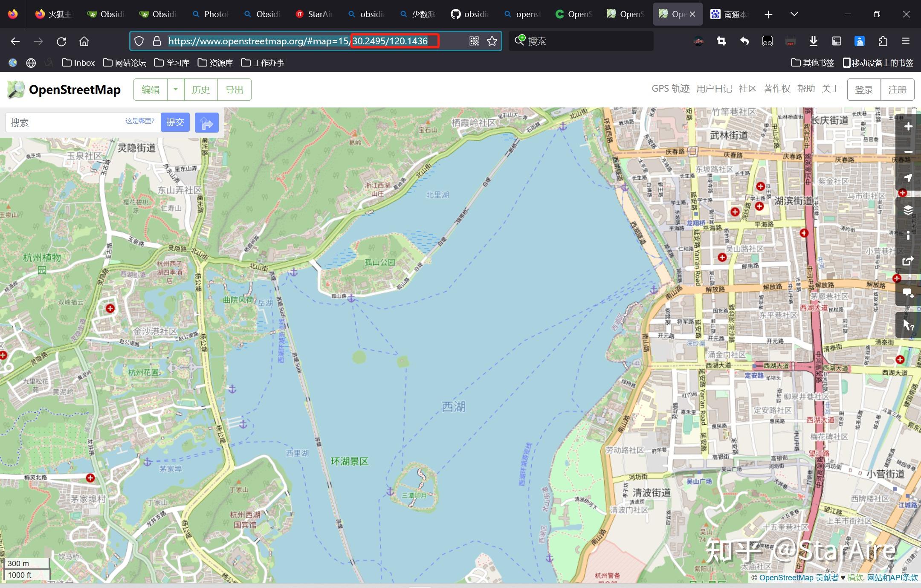Viewport: 921px width, 588px height.
Task: Open the browser tab list chevron
Action: [x=794, y=14]
